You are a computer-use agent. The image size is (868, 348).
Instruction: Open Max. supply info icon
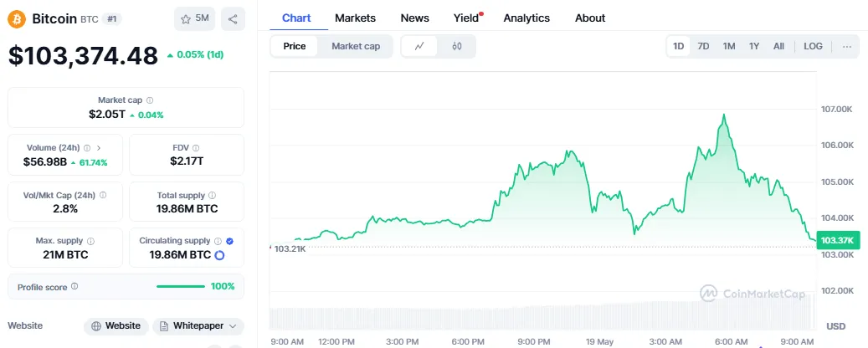pos(90,241)
